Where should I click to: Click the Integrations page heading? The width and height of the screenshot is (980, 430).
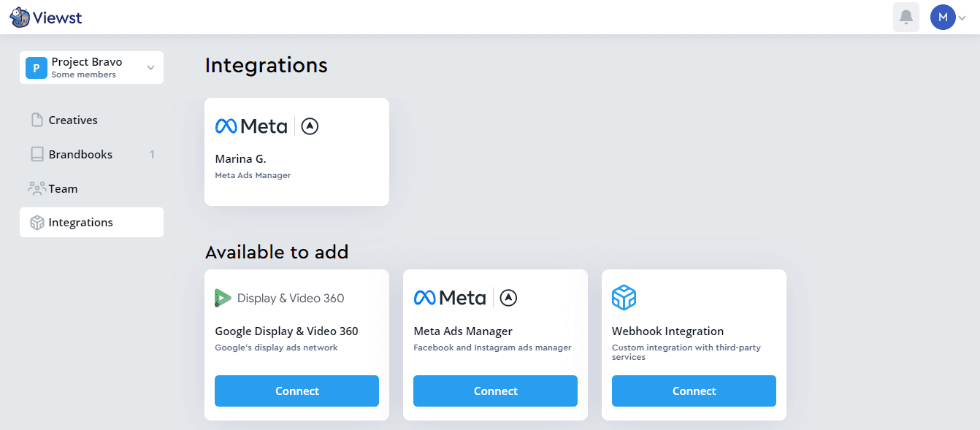point(266,66)
